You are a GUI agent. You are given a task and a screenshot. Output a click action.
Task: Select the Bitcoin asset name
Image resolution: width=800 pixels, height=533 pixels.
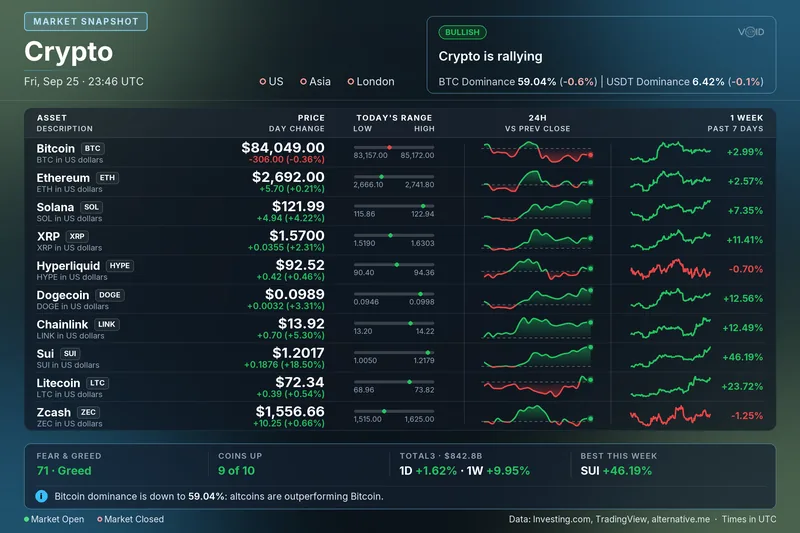[56, 148]
